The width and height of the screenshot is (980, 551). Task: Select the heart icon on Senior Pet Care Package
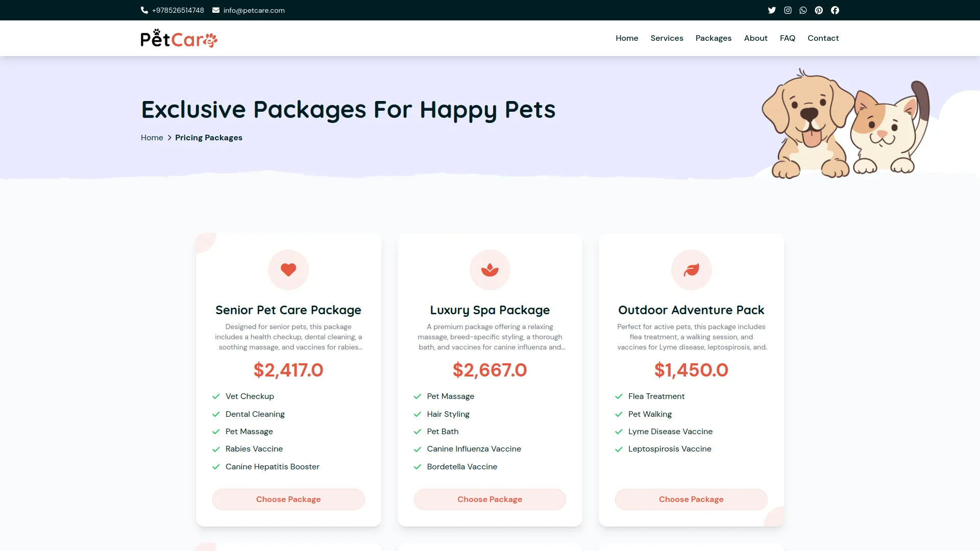pyautogui.click(x=288, y=269)
